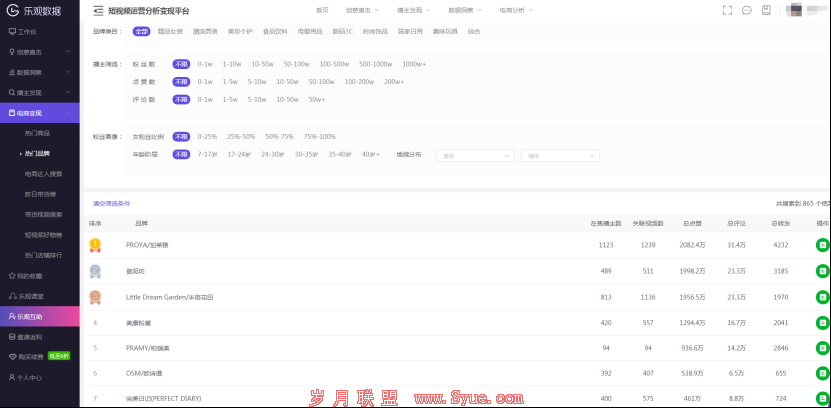Viewport: 831px width, 408px height.
Task: Click the green 低至6折 badge
Action: (x=59, y=356)
